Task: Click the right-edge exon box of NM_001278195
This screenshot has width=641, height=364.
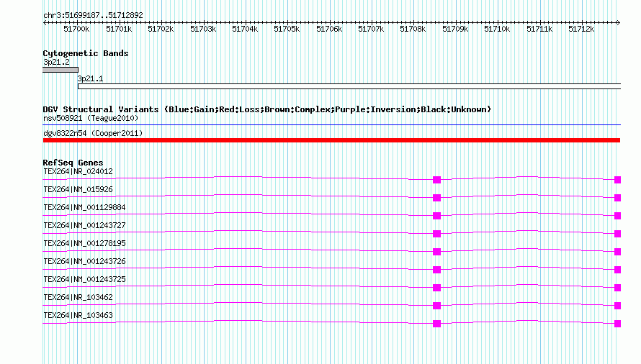Action: click(618, 252)
